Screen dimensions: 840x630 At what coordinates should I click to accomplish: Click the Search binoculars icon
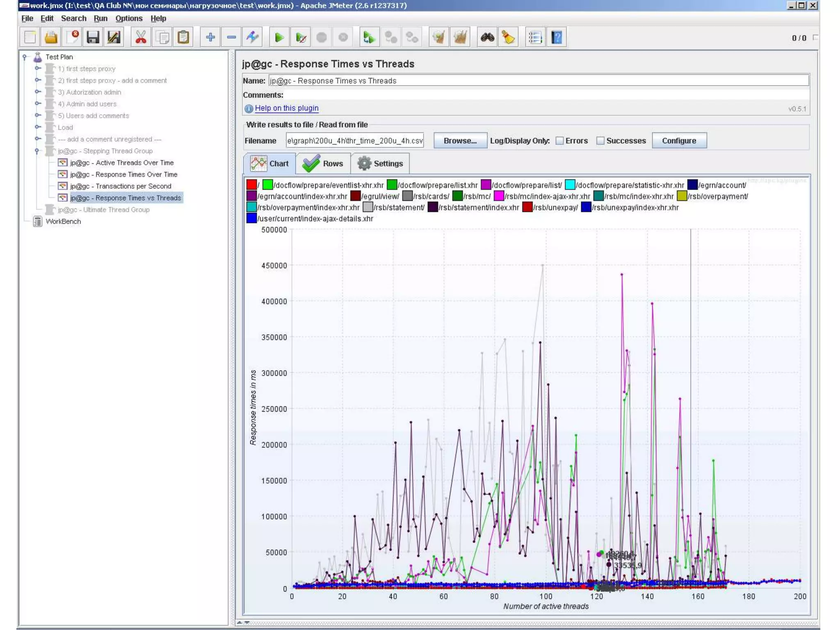pos(487,38)
